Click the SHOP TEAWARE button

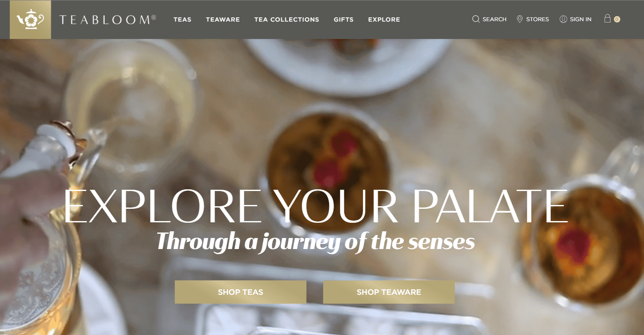389,292
